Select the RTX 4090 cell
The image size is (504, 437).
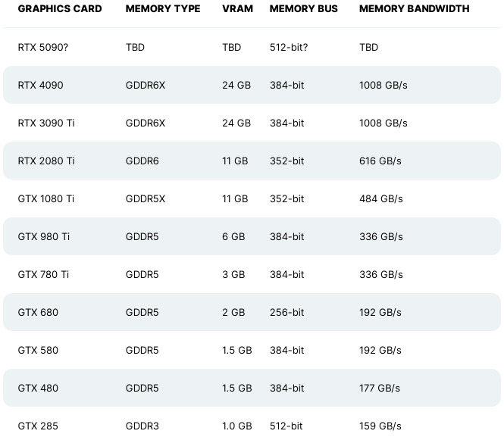40,85
